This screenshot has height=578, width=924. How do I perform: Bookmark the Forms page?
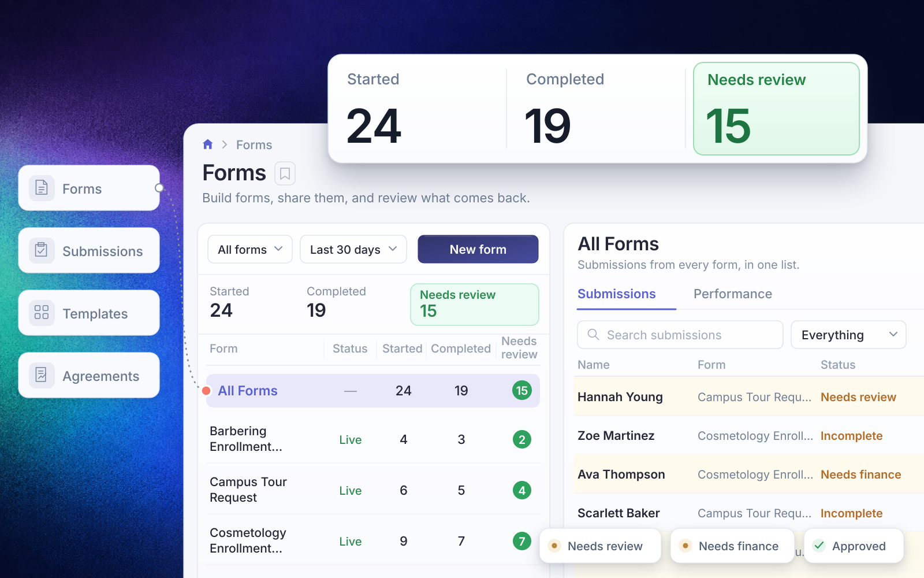tap(285, 173)
